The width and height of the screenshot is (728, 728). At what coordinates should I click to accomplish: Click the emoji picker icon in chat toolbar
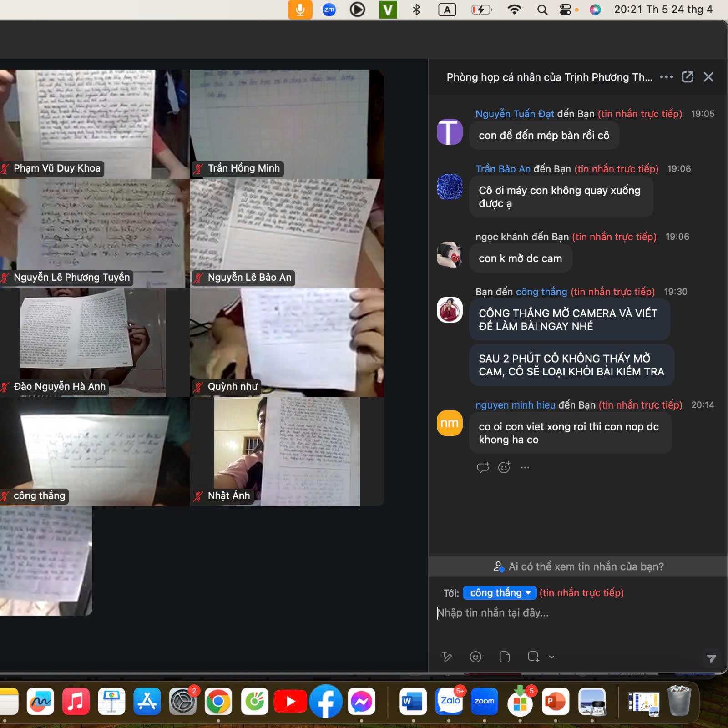[475, 657]
